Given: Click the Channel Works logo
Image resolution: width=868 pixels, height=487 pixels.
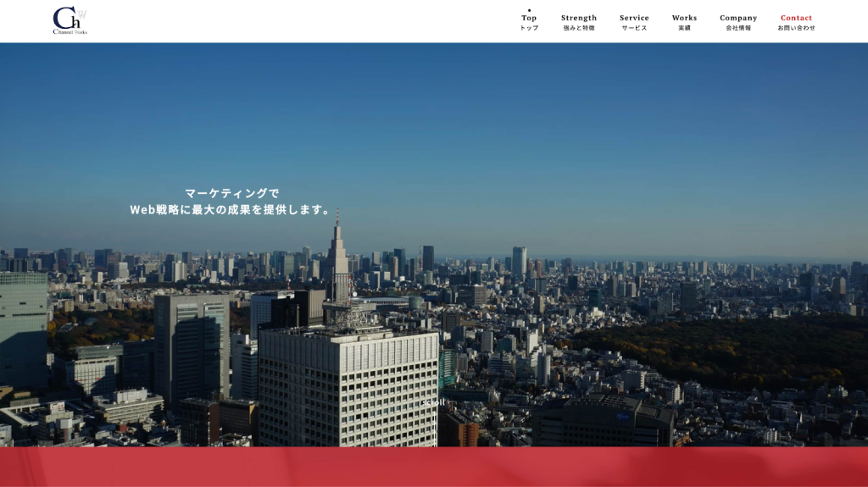Looking at the screenshot, I should click(70, 20).
